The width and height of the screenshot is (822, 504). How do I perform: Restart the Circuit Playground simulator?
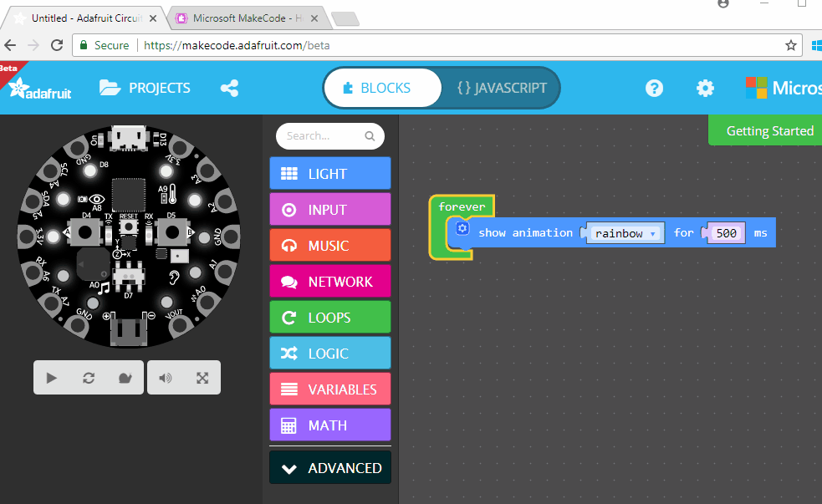tap(88, 377)
